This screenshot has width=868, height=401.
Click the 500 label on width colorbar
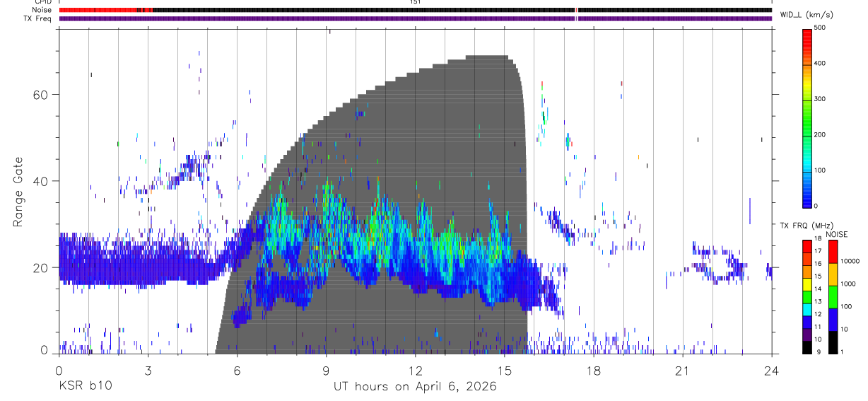pyautogui.click(x=820, y=28)
